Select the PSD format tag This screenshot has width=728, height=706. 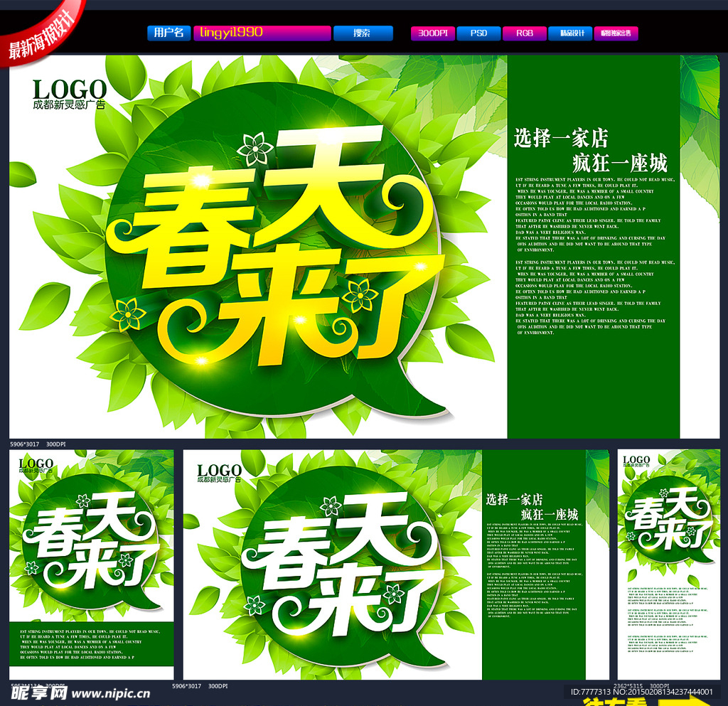[x=478, y=33]
